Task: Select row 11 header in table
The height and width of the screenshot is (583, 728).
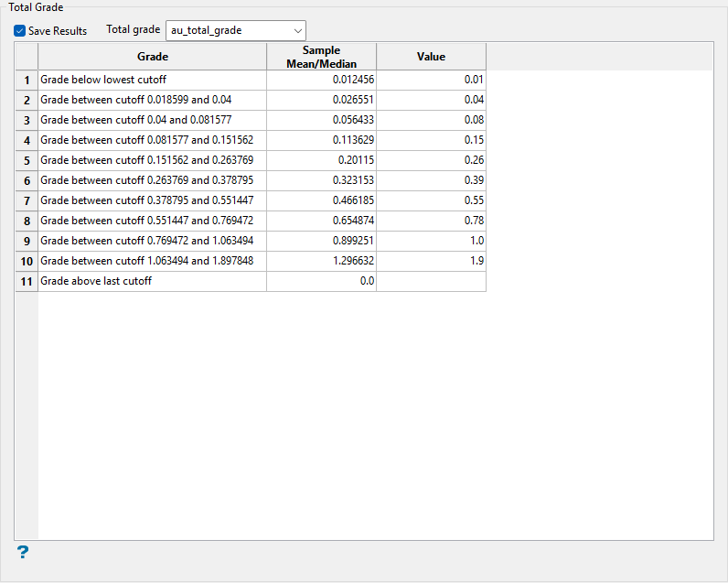Action: tap(27, 281)
